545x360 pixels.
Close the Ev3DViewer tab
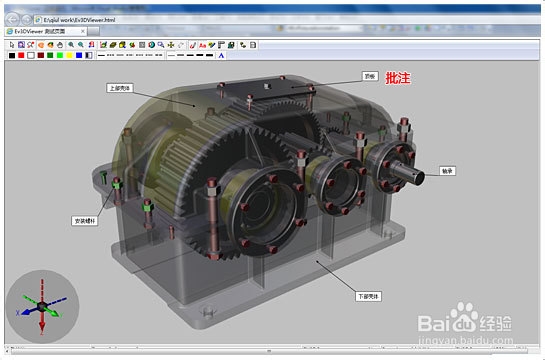(x=83, y=31)
